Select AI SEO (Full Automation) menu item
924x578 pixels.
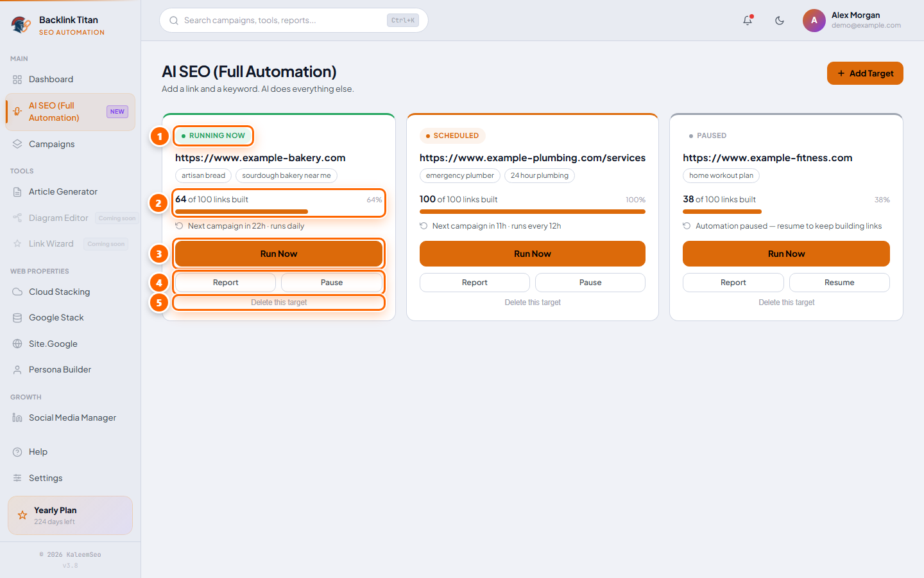(x=71, y=112)
